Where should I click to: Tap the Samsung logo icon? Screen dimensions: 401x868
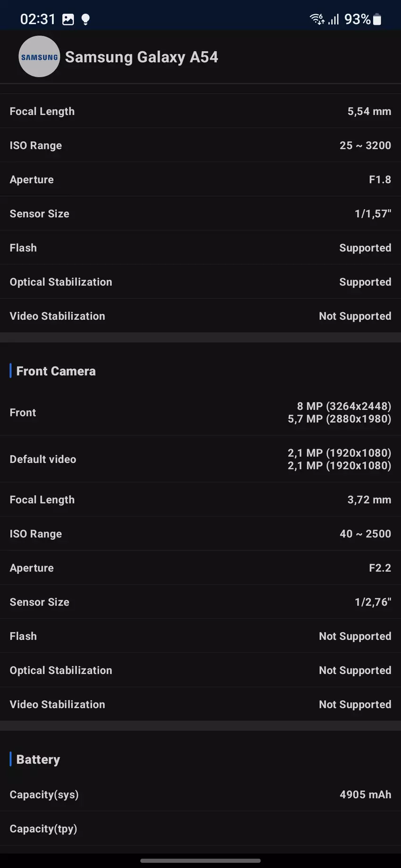pyautogui.click(x=39, y=57)
